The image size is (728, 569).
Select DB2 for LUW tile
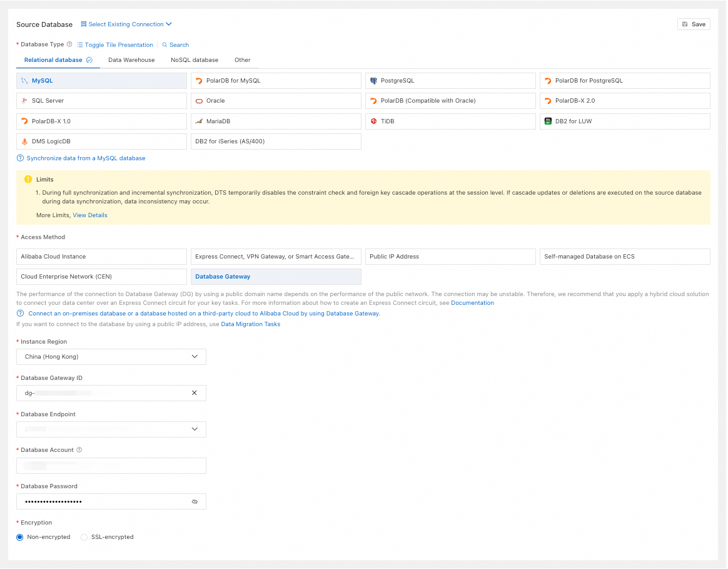click(625, 121)
